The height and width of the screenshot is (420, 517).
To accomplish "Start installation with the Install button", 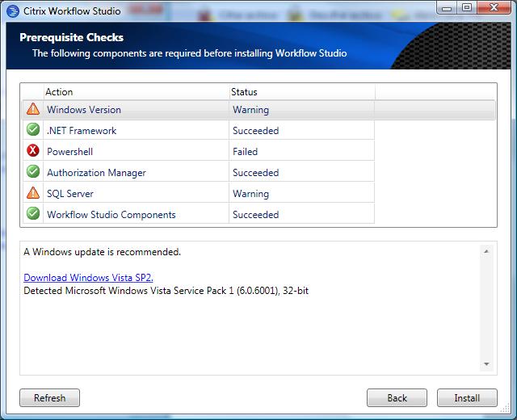I will pyautogui.click(x=467, y=398).
